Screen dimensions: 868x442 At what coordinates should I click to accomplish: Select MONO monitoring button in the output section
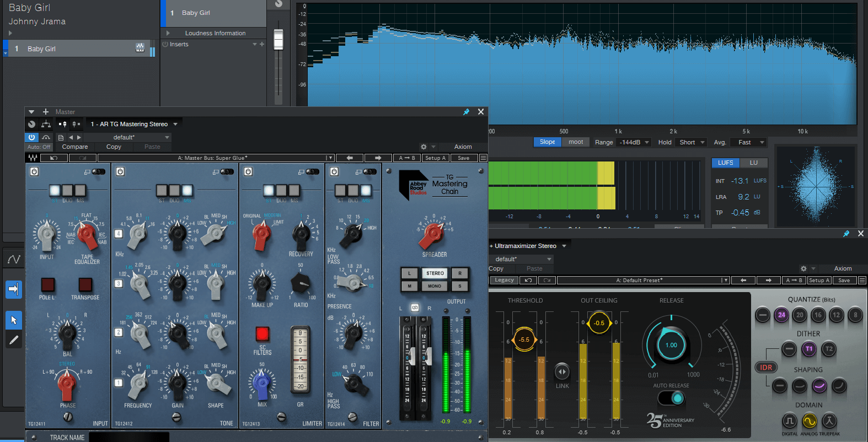(435, 286)
